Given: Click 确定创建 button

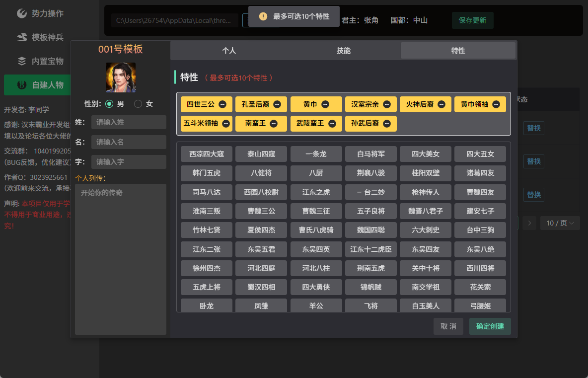Looking at the screenshot, I should pos(490,326).
